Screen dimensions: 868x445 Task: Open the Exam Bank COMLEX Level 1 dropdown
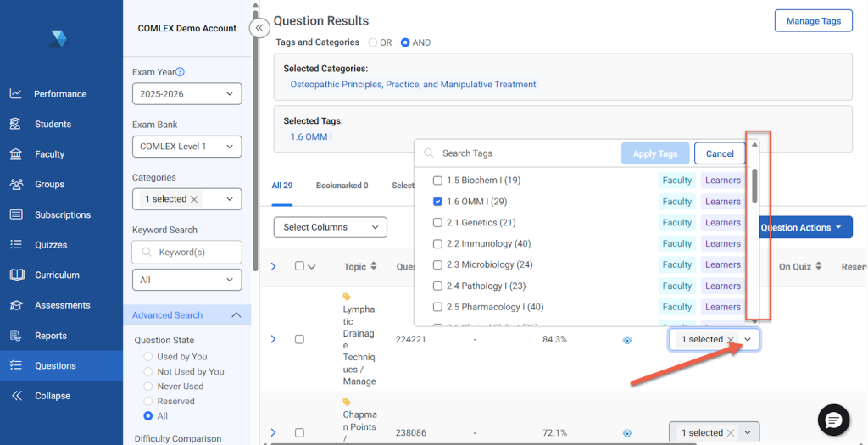(186, 147)
